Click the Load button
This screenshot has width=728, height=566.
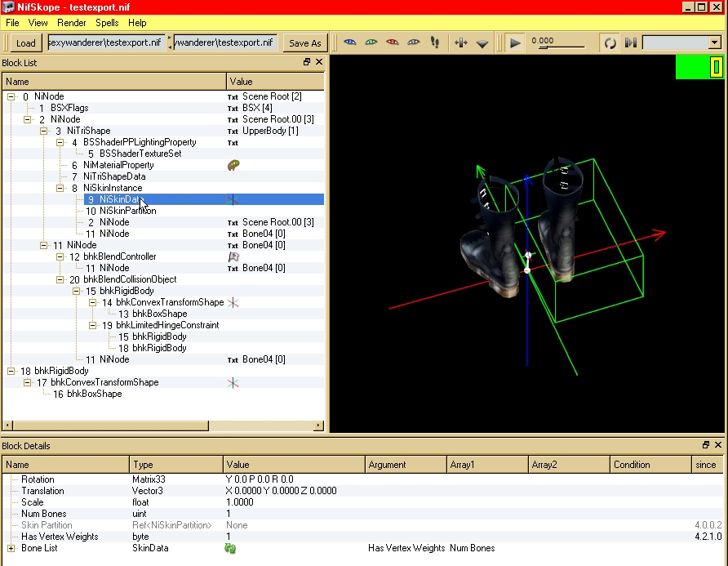(25, 42)
